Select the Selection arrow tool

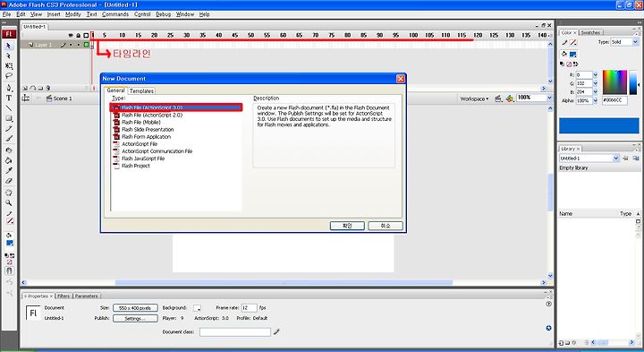click(x=9, y=46)
